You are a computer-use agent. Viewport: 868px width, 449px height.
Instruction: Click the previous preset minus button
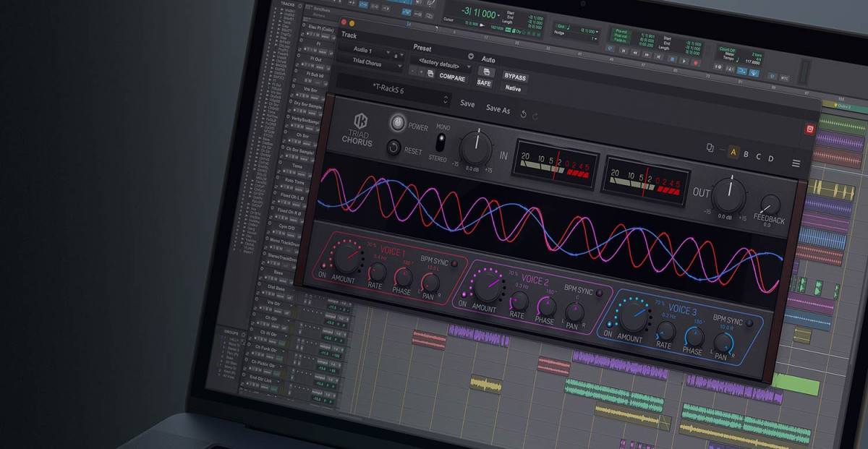(x=412, y=72)
